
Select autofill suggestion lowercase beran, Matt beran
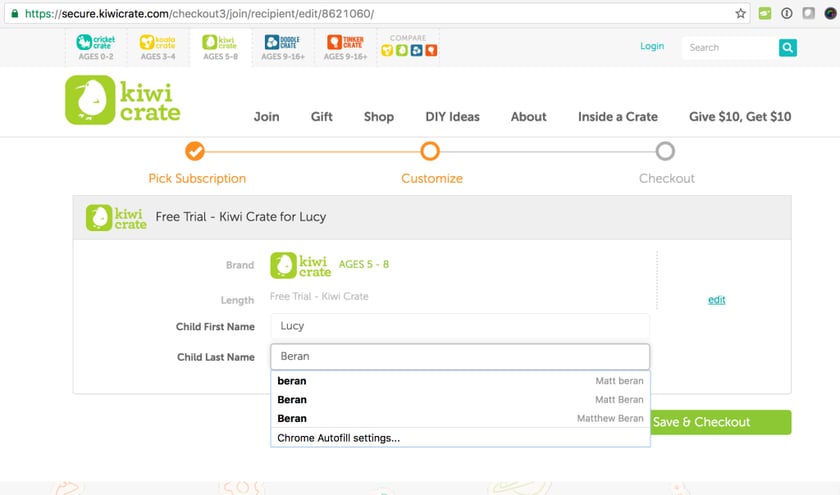point(460,381)
